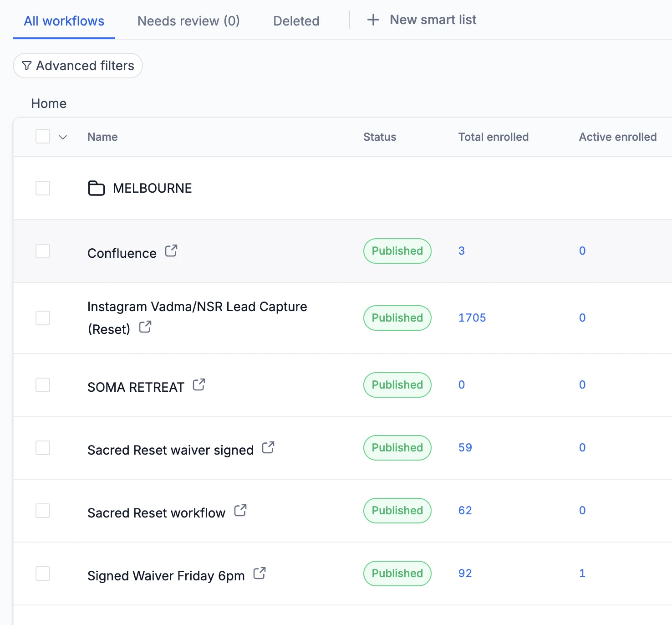This screenshot has width=672, height=625.
Task: Click total enrolled value 59
Action: click(x=465, y=447)
